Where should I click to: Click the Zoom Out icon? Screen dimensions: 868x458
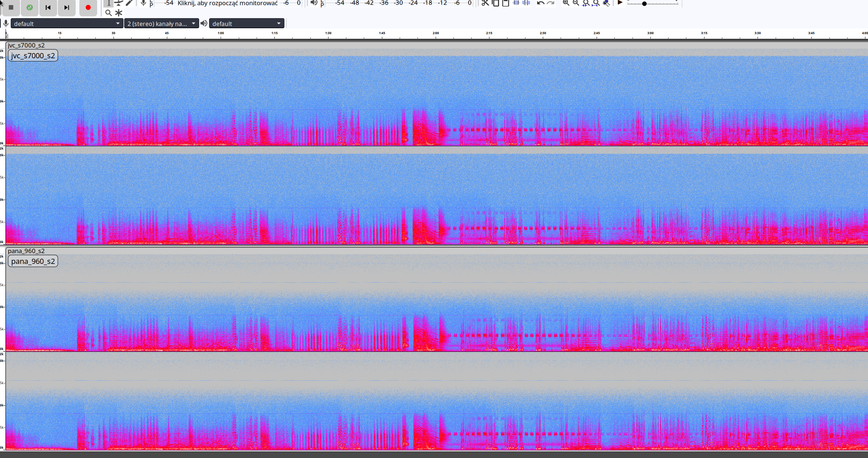pyautogui.click(x=576, y=3)
